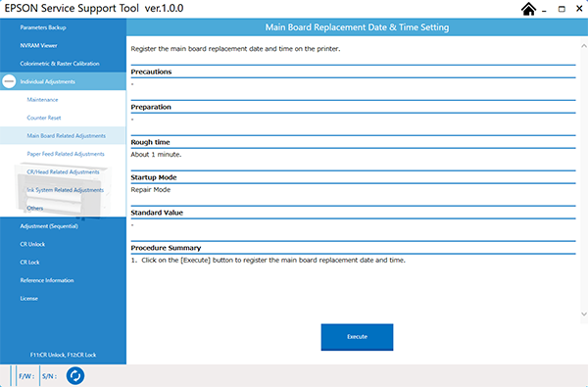This screenshot has width=588, height=387.
Task: Click the 'Repair Mode' value
Action: [151, 190]
